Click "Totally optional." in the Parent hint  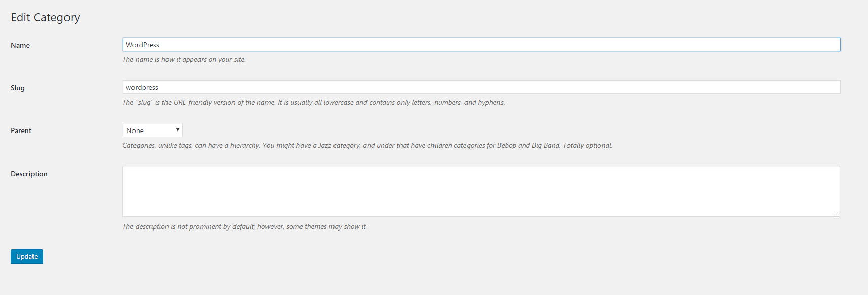pos(587,145)
